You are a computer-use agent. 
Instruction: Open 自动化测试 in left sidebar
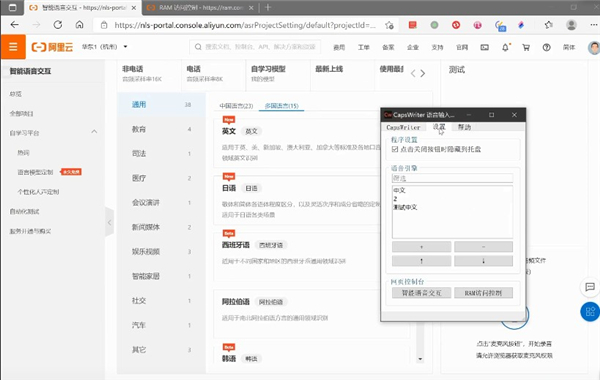tap(24, 212)
